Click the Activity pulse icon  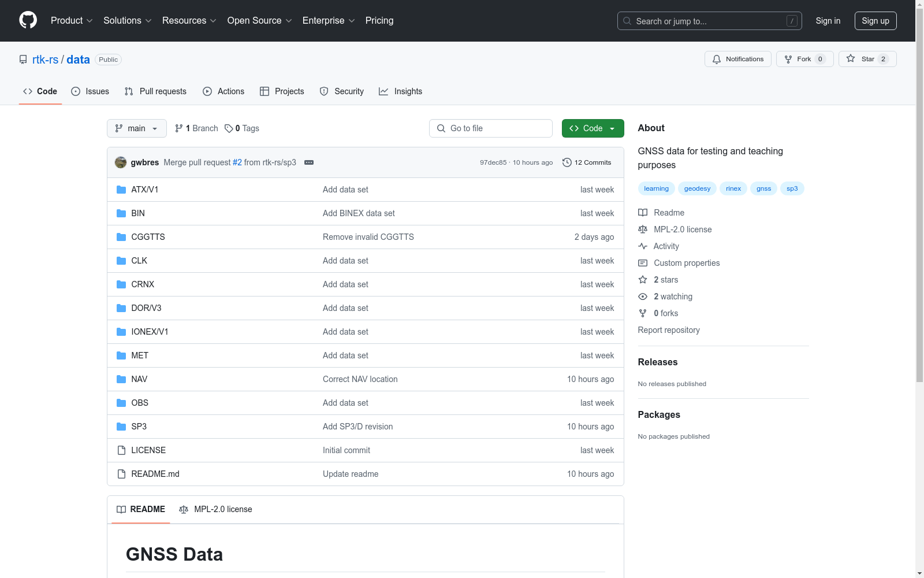point(643,246)
